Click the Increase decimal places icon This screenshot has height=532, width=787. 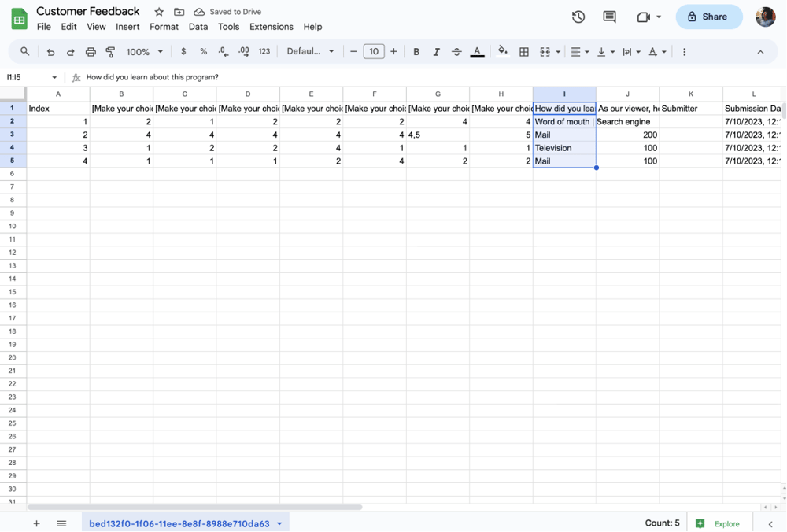244,51
